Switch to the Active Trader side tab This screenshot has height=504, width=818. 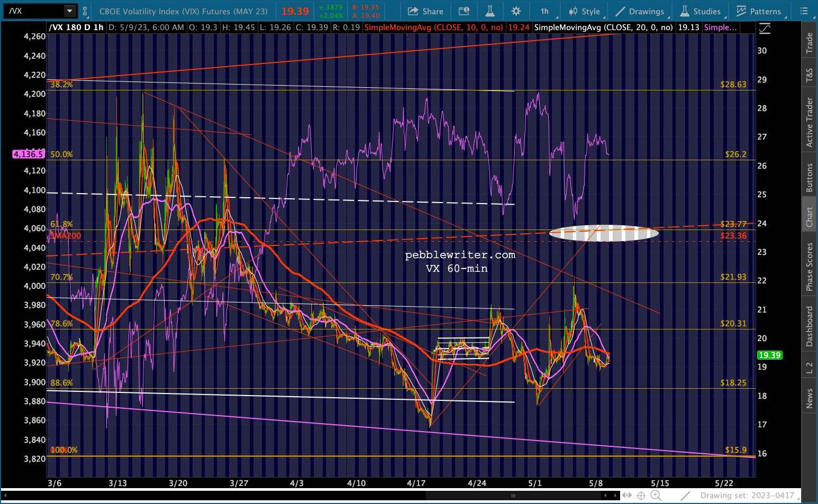[809, 122]
